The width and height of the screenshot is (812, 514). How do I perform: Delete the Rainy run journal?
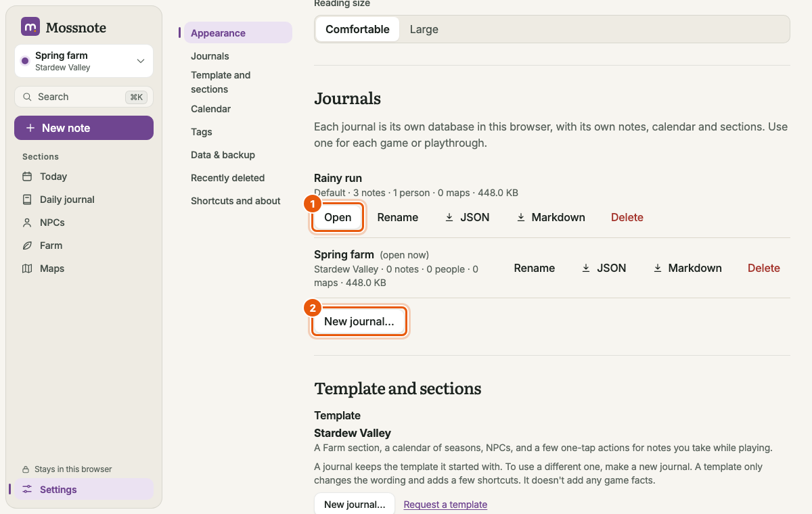[627, 217]
